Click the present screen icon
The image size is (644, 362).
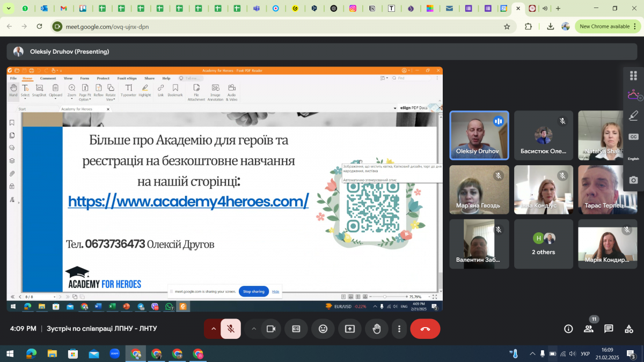(350, 329)
